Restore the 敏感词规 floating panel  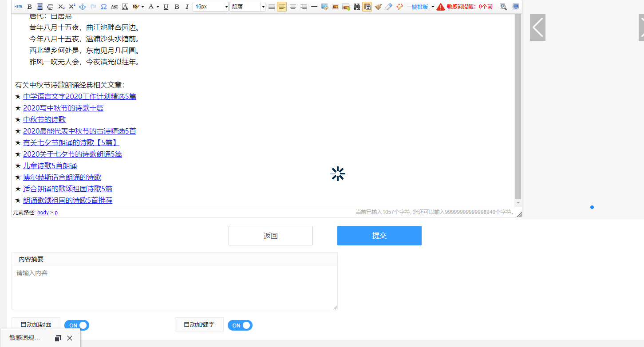(58, 338)
